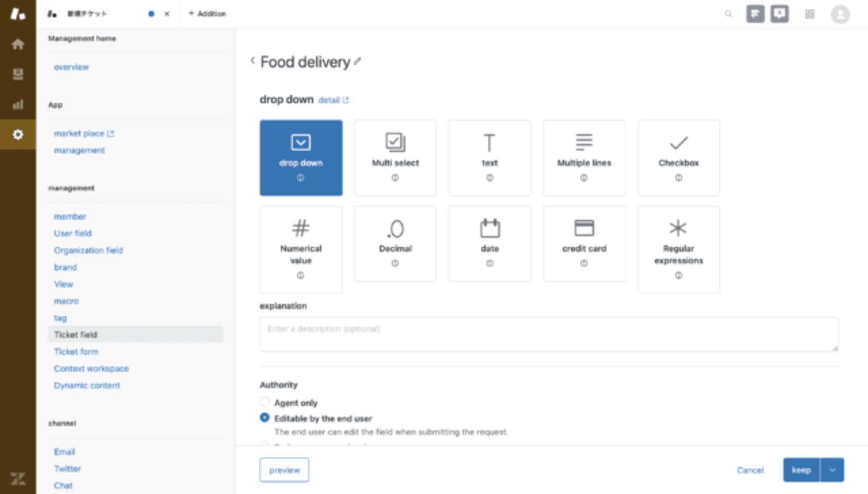Open the detail link for drop down

pyautogui.click(x=332, y=100)
